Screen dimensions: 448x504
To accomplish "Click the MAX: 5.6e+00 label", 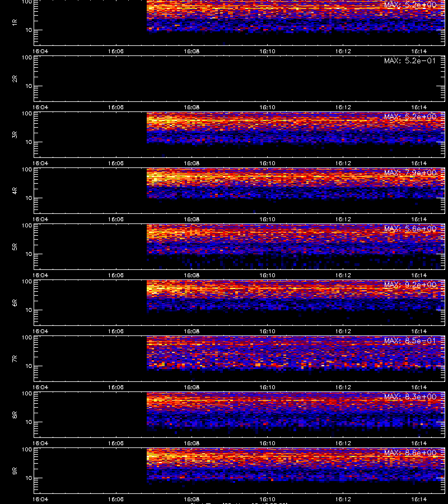I will [410, 228].
